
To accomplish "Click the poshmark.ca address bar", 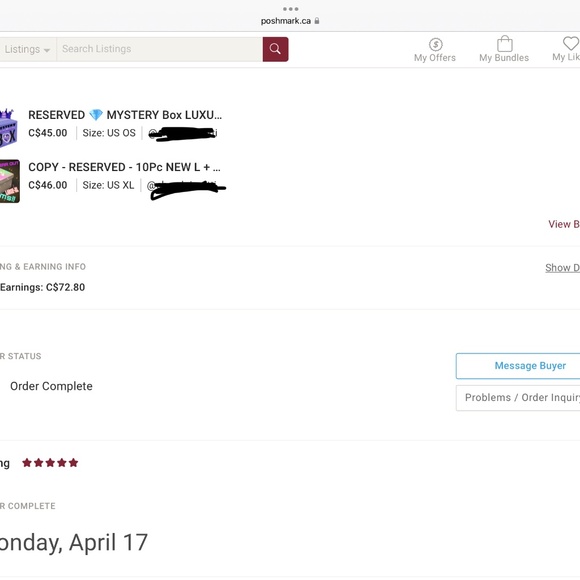I will 290,21.
